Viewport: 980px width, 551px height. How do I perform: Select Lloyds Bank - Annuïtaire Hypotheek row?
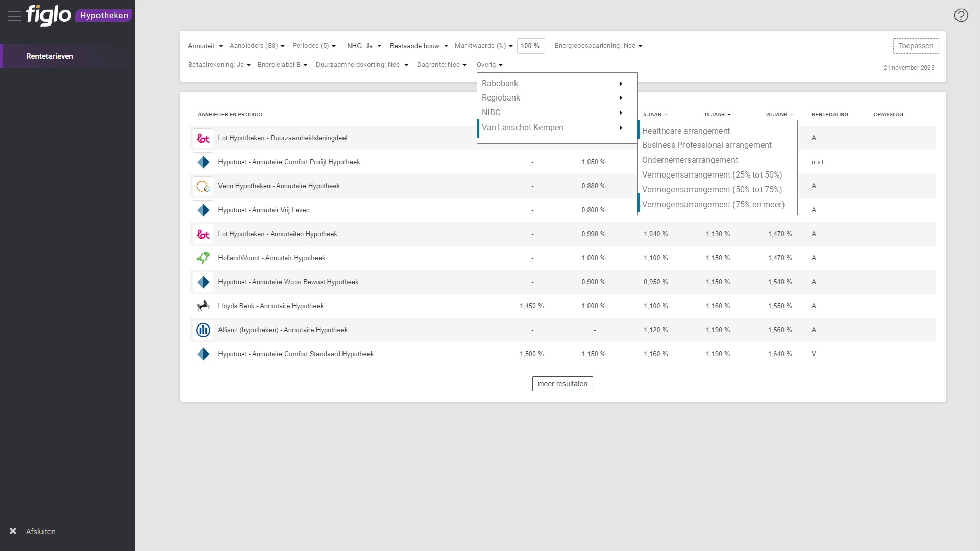click(563, 306)
